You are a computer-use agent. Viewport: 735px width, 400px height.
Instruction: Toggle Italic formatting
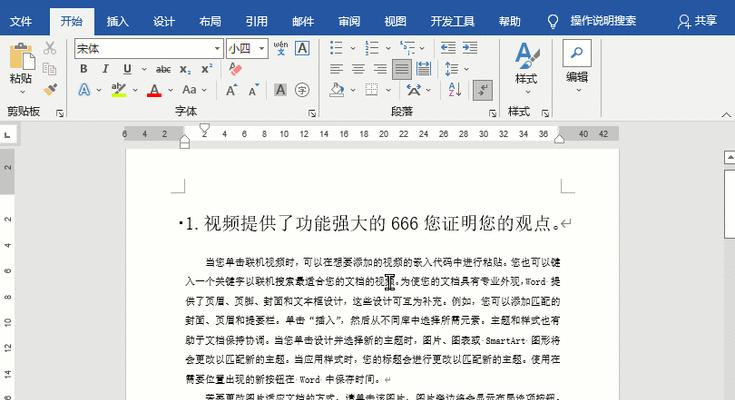(x=105, y=69)
